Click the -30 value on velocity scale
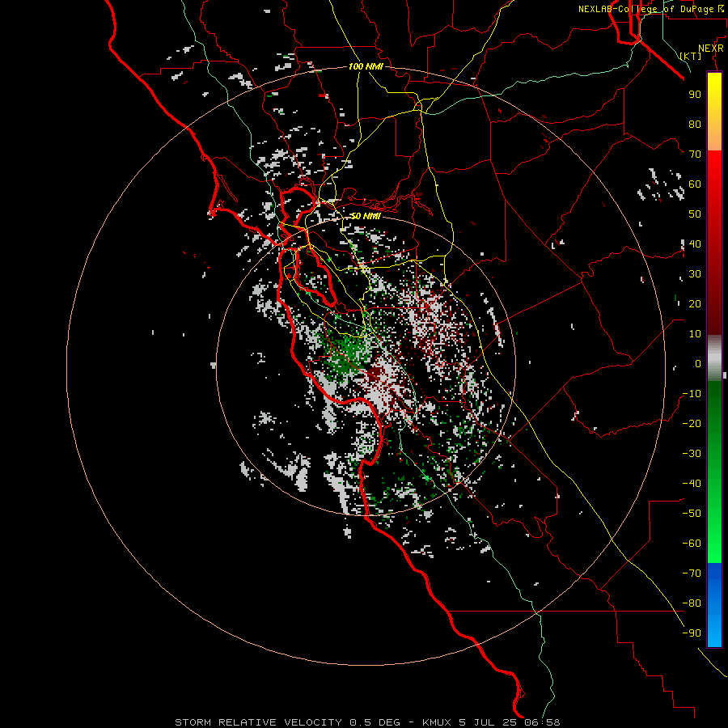 coord(692,454)
